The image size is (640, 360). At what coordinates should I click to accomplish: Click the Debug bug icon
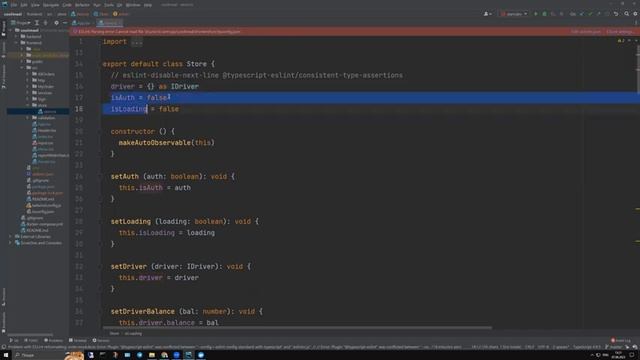point(544,14)
